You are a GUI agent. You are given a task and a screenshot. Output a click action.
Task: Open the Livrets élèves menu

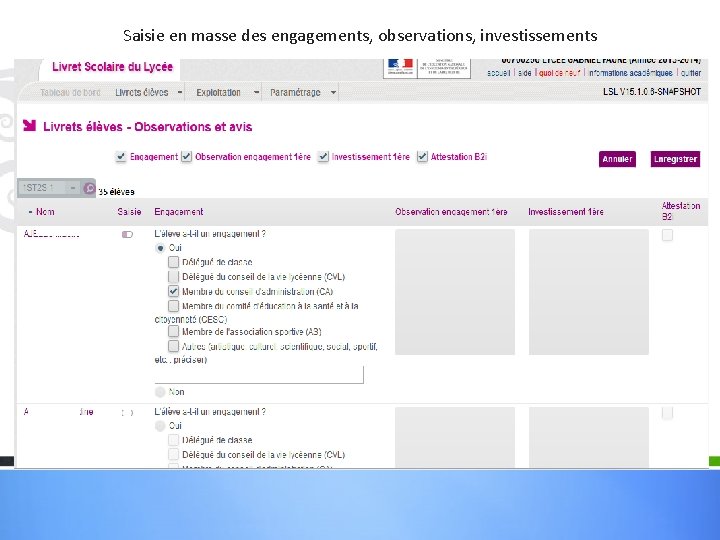(142, 92)
